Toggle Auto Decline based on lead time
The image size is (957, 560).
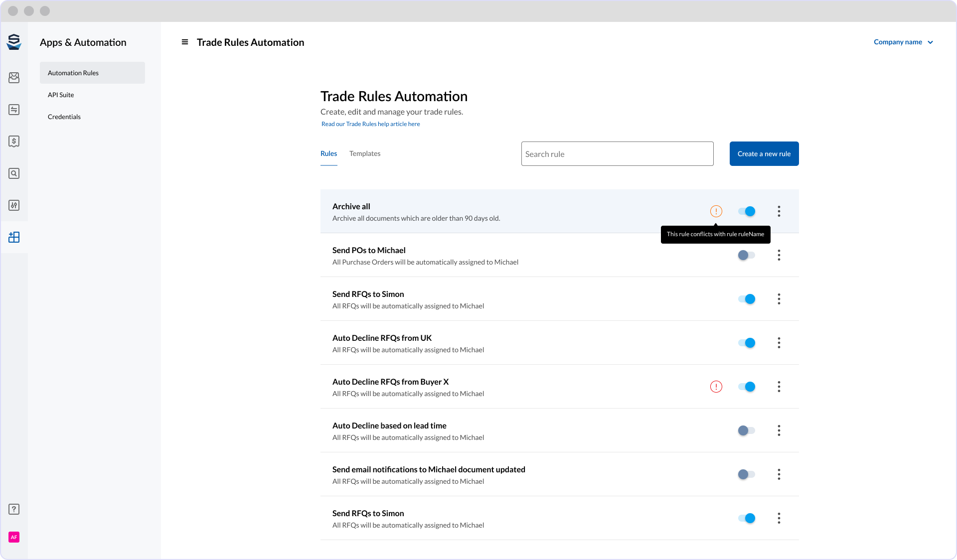tap(747, 430)
